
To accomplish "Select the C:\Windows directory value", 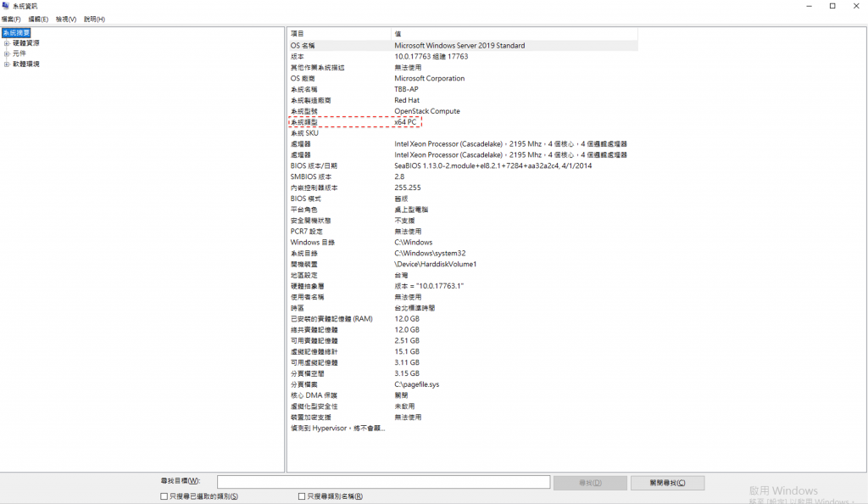I will (414, 243).
